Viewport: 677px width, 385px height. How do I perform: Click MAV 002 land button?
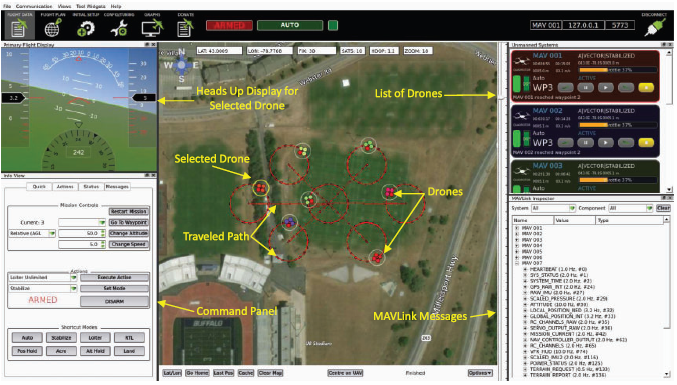[x=626, y=142]
